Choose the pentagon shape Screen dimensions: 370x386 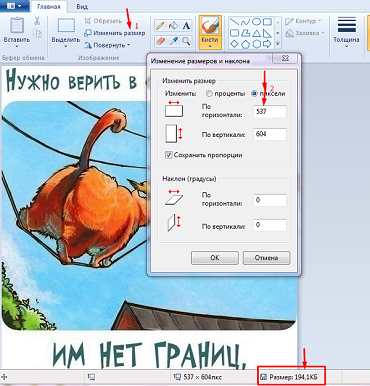pyautogui.click(x=246, y=44)
